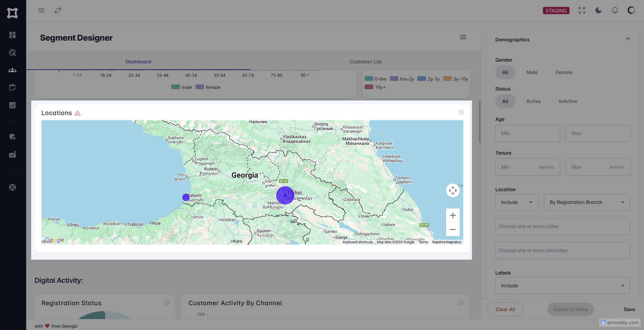Switch to Dashboard tab
This screenshot has width=644, height=330.
tap(138, 62)
